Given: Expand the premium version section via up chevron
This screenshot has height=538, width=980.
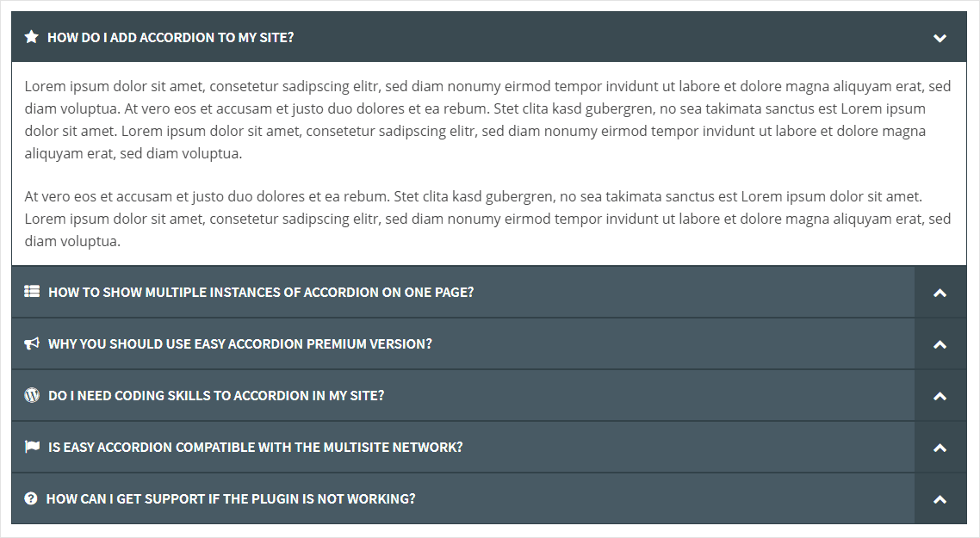Looking at the screenshot, I should (940, 344).
